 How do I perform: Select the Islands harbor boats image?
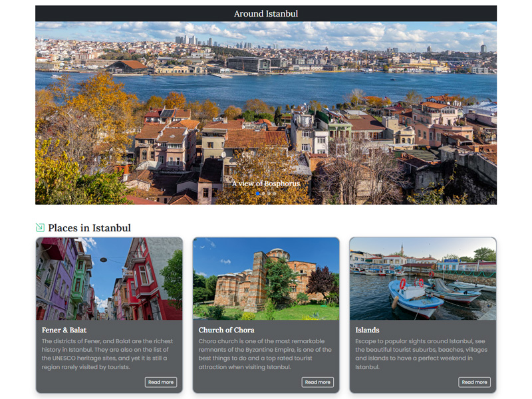click(423, 279)
